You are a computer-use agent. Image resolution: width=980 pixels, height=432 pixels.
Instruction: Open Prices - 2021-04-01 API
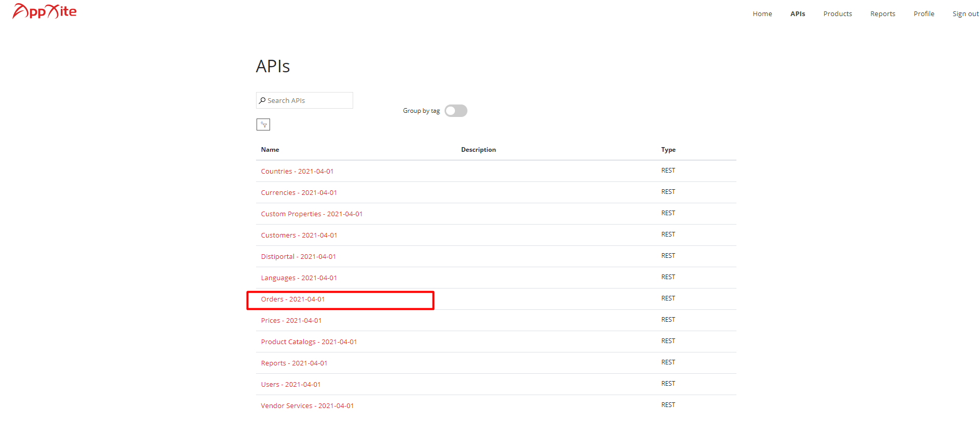coord(291,320)
